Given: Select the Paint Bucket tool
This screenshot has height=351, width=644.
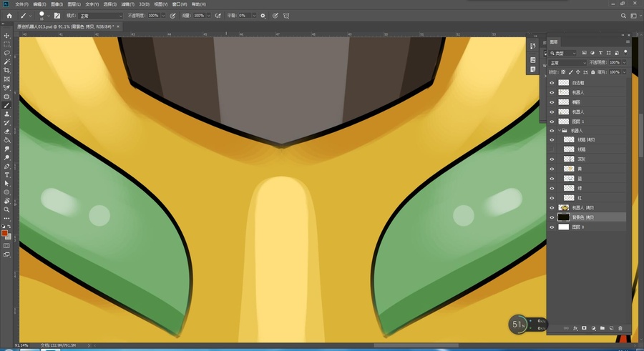Looking at the screenshot, I should (x=6, y=140).
